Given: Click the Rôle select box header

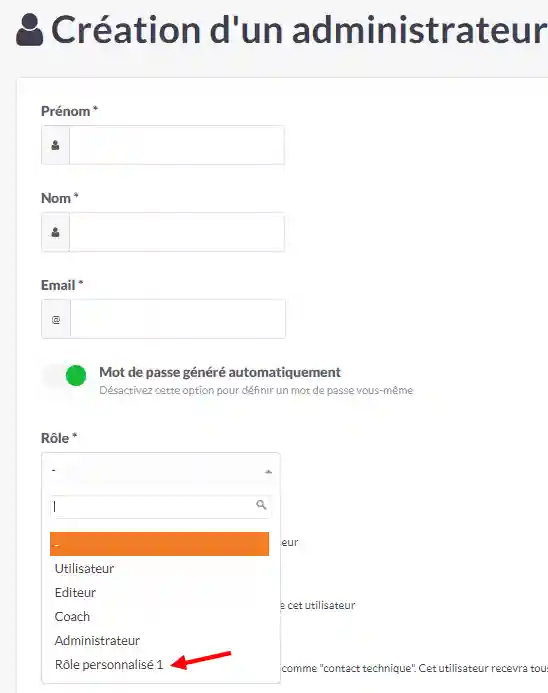Looking at the screenshot, I should (161, 471).
